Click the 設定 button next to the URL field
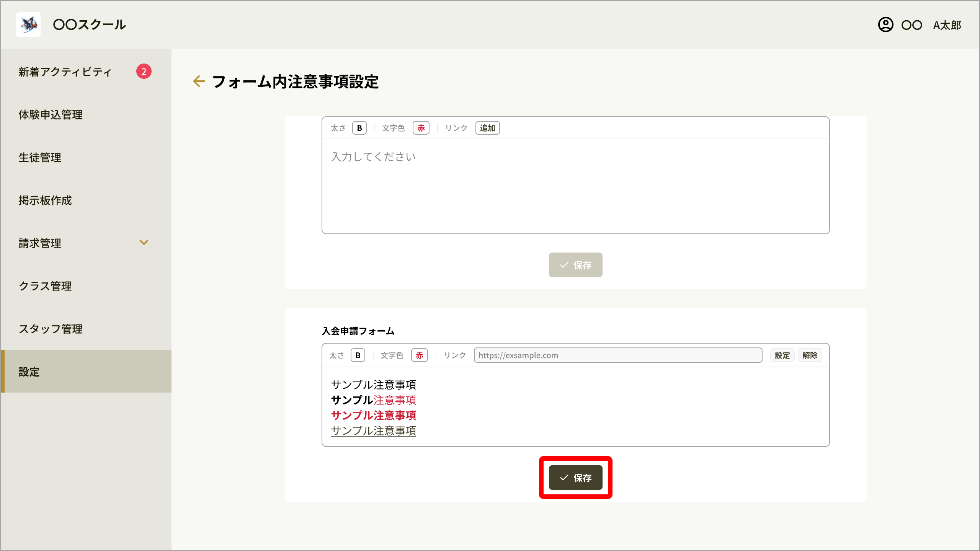This screenshot has width=980, height=551. tap(782, 355)
